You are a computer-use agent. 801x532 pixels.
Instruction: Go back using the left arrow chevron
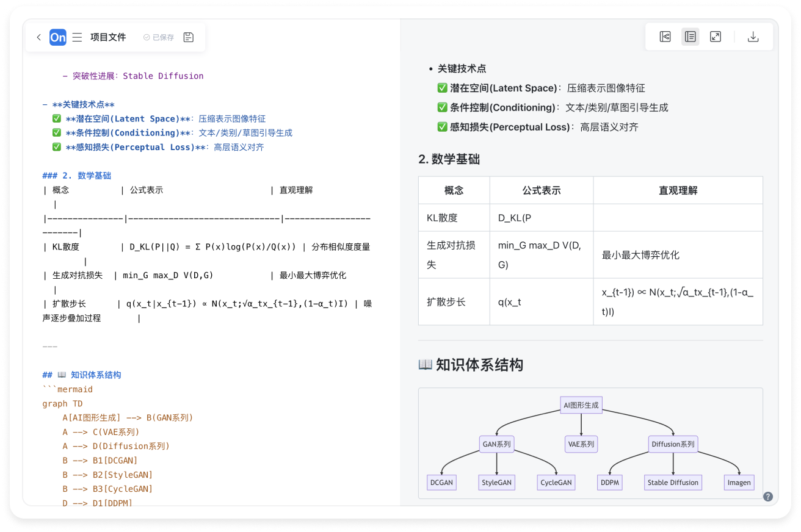tap(38, 37)
